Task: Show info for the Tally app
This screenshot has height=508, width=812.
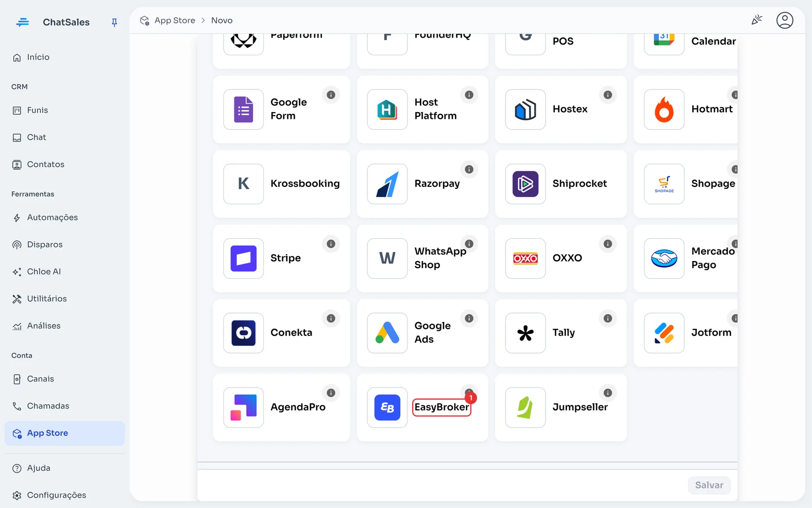Action: coord(607,319)
